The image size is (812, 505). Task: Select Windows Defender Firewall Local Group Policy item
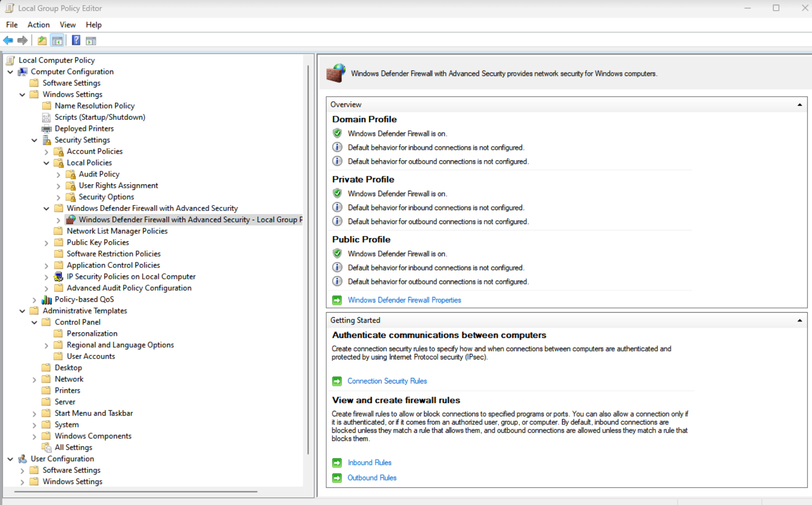point(190,220)
